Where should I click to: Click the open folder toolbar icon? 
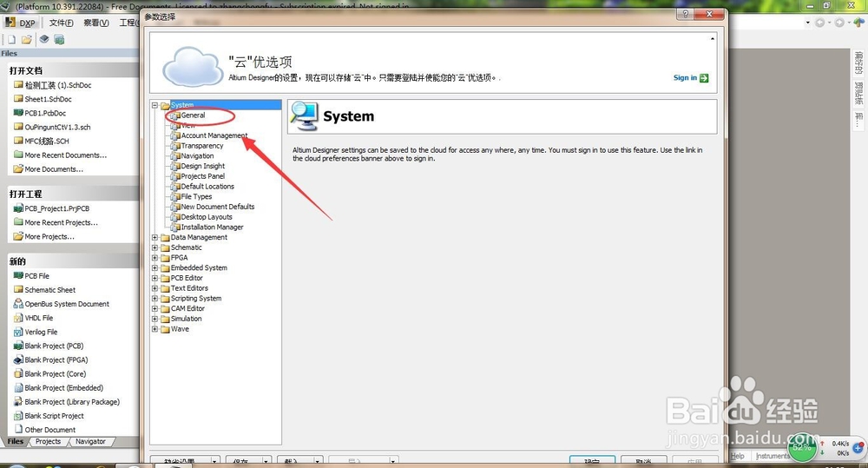pyautogui.click(x=27, y=39)
